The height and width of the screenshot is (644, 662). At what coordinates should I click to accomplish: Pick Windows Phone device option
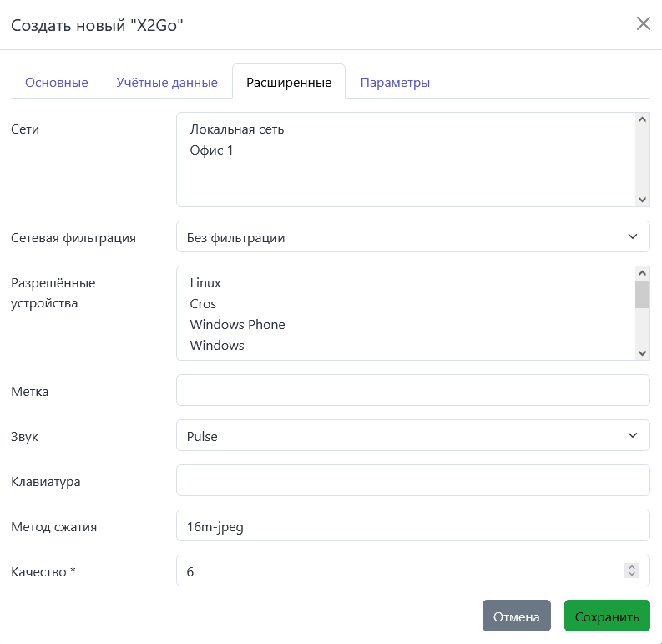[237, 324]
